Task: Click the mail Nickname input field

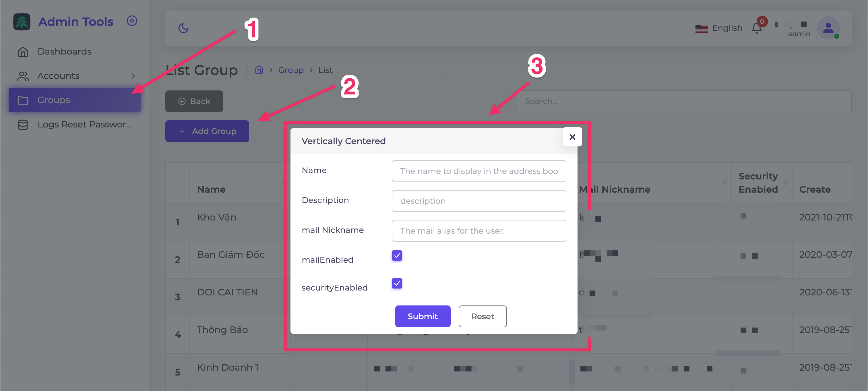Action: [x=478, y=231]
